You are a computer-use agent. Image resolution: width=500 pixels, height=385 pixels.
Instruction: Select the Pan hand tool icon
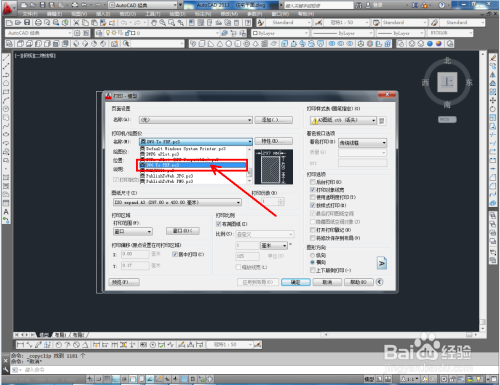(154, 23)
